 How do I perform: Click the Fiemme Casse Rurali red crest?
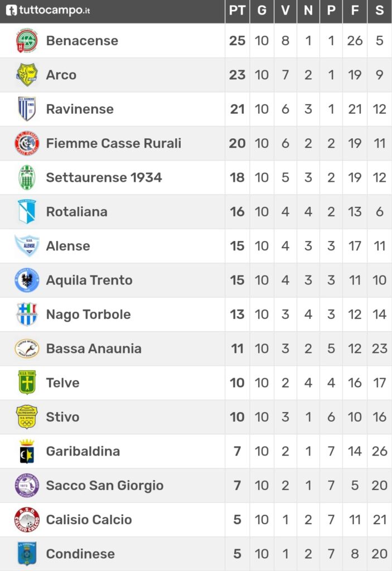click(27, 143)
